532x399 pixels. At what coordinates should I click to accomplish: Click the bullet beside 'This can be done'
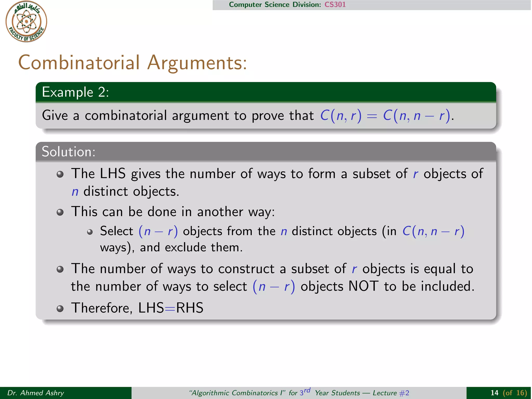point(60,212)
